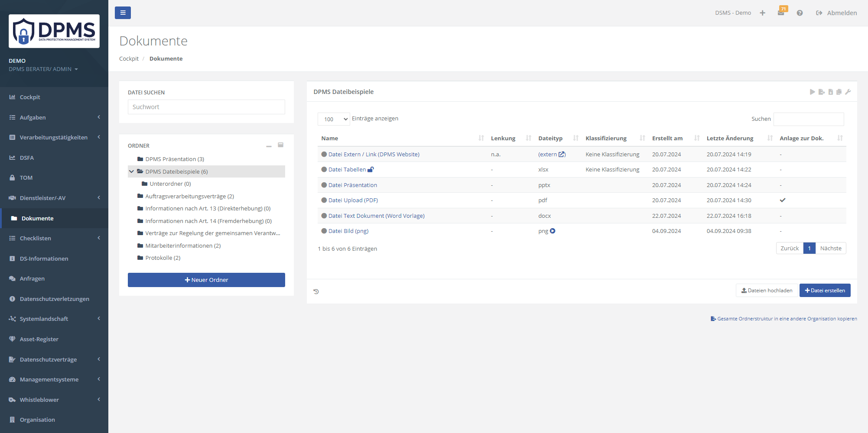Open Datei Text Dokument (Word Vorlage)
This screenshot has width=868, height=433.
click(x=376, y=216)
